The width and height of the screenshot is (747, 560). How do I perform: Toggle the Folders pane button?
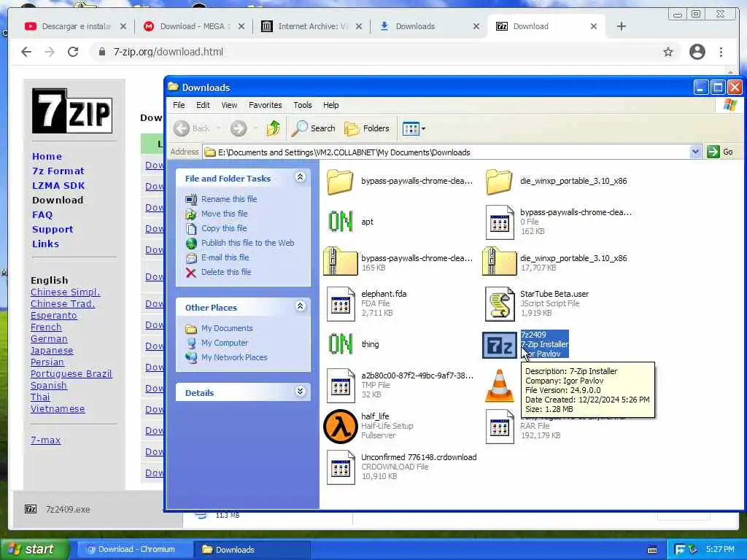coord(367,128)
